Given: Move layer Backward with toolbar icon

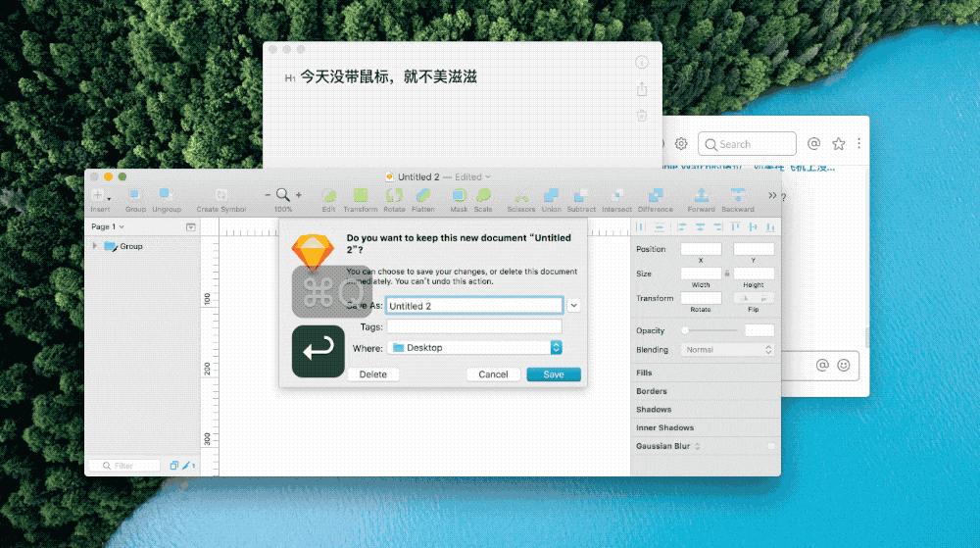Looking at the screenshot, I should (x=738, y=195).
